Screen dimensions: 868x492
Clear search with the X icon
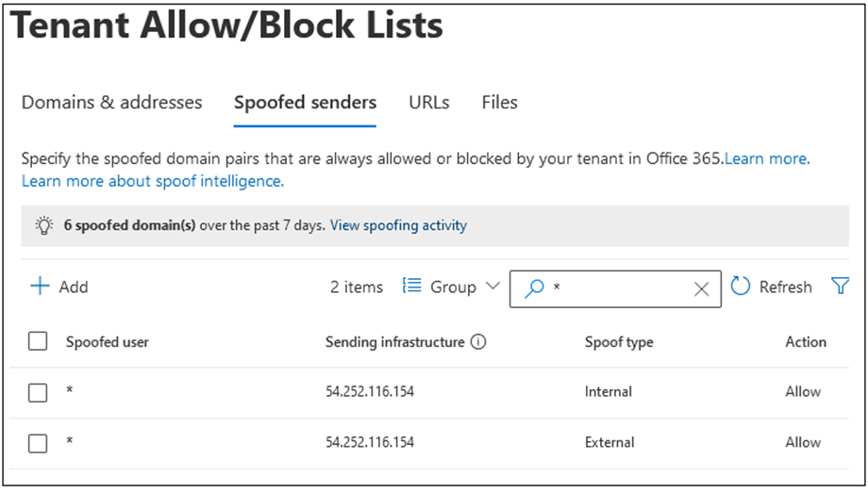pos(701,289)
